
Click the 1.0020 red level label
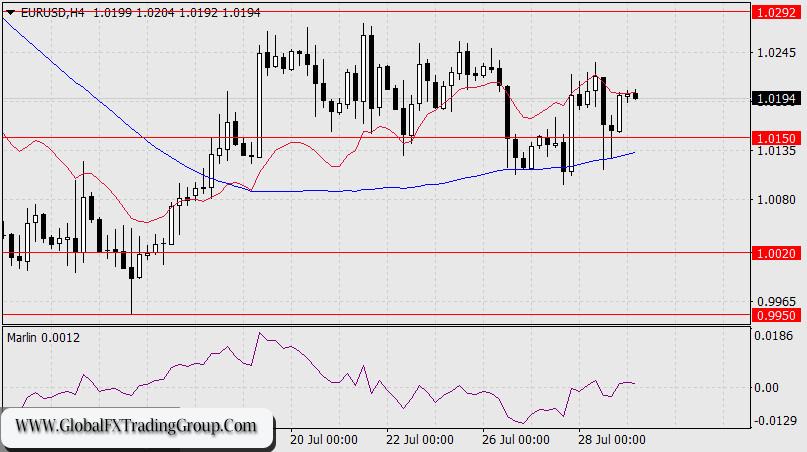776,253
